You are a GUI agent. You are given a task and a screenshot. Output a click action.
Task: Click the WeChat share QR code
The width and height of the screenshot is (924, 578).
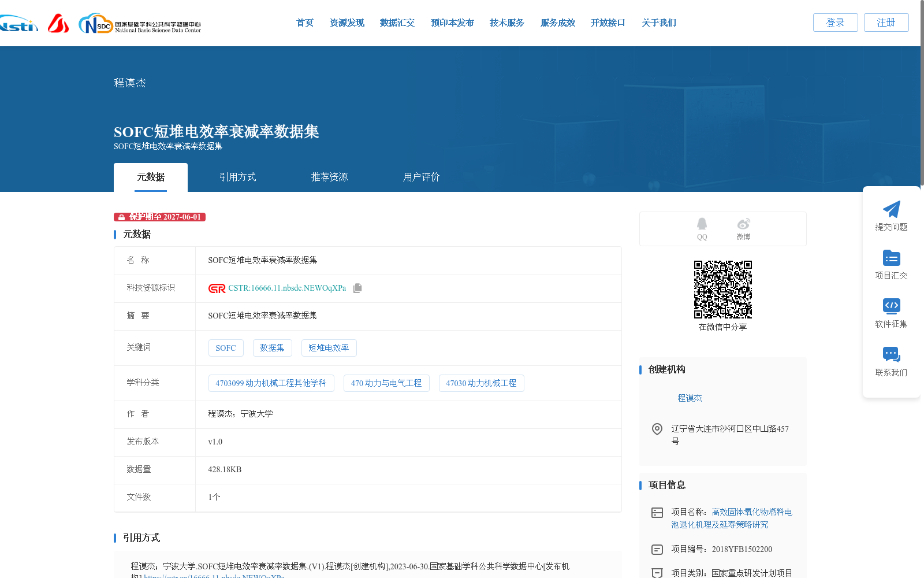(x=723, y=290)
